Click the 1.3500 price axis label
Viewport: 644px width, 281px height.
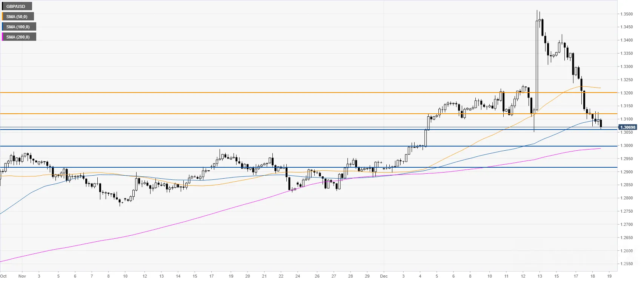[627, 14]
